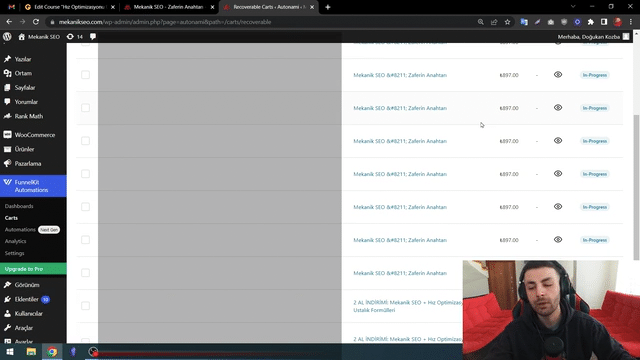Image resolution: width=640 pixels, height=360 pixels.
Task: Open the FunnelKit Analytics submenu
Action: pos(16,241)
